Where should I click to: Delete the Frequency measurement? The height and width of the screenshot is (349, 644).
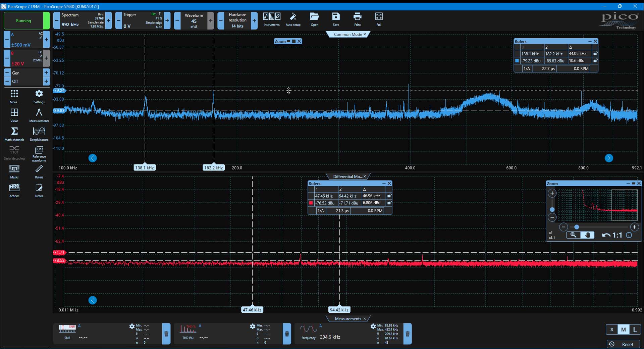[x=408, y=334]
